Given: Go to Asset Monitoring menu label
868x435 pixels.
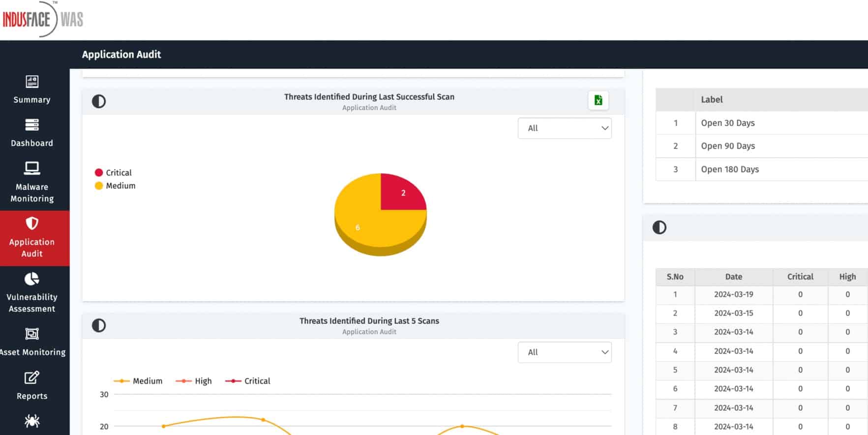Looking at the screenshot, I should pyautogui.click(x=33, y=352).
